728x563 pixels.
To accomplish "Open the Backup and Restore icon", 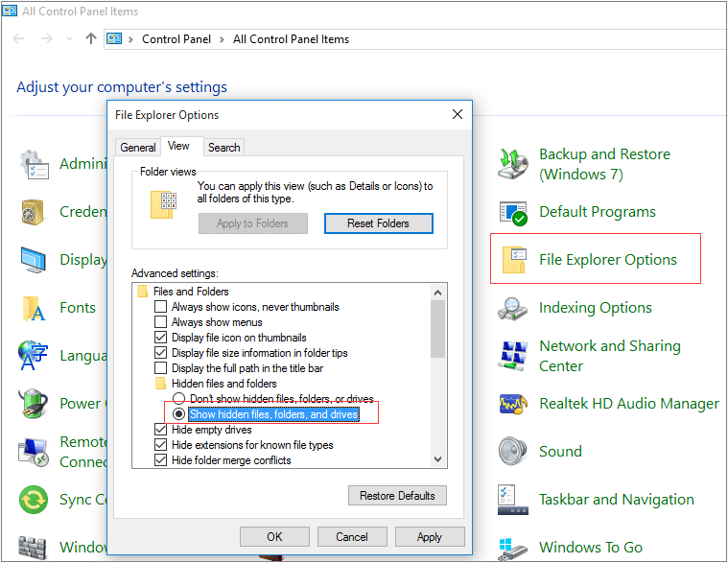I will (514, 164).
